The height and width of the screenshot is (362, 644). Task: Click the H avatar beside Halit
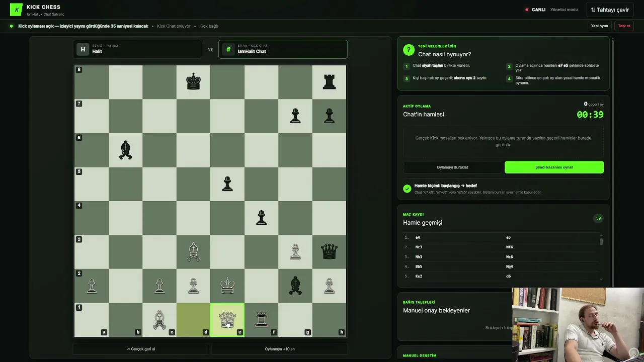(x=83, y=49)
